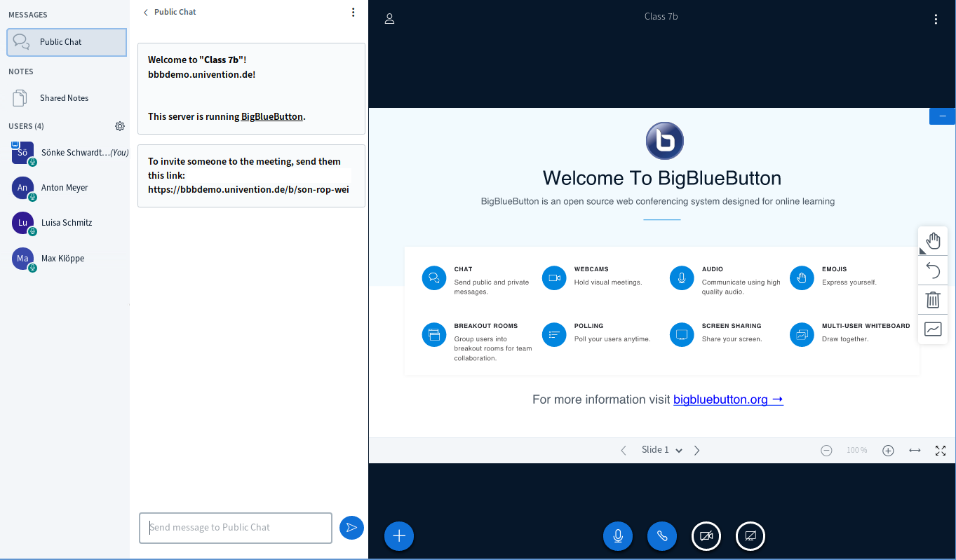
Task: Focus the Send message to Public Chat field
Action: point(236,528)
